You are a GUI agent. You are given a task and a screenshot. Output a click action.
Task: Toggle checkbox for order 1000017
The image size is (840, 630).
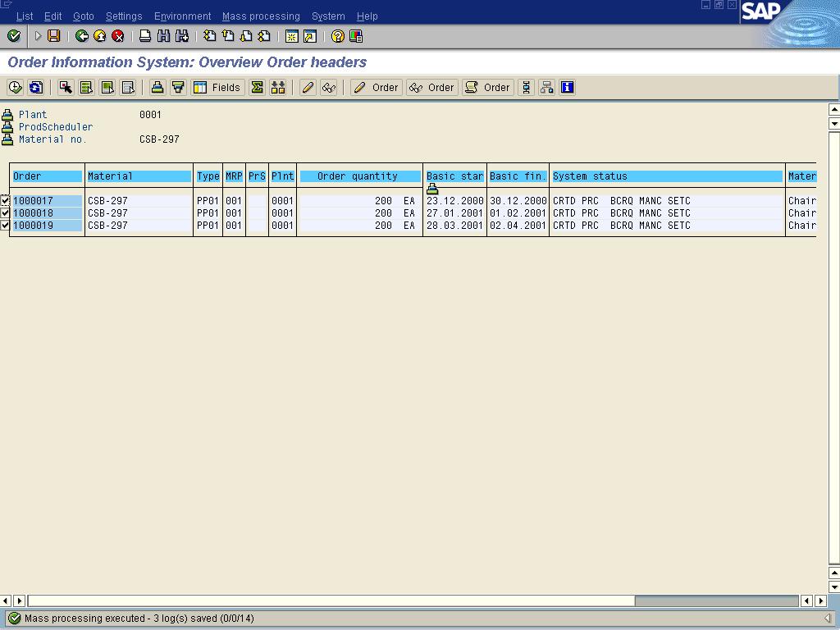click(x=5, y=201)
